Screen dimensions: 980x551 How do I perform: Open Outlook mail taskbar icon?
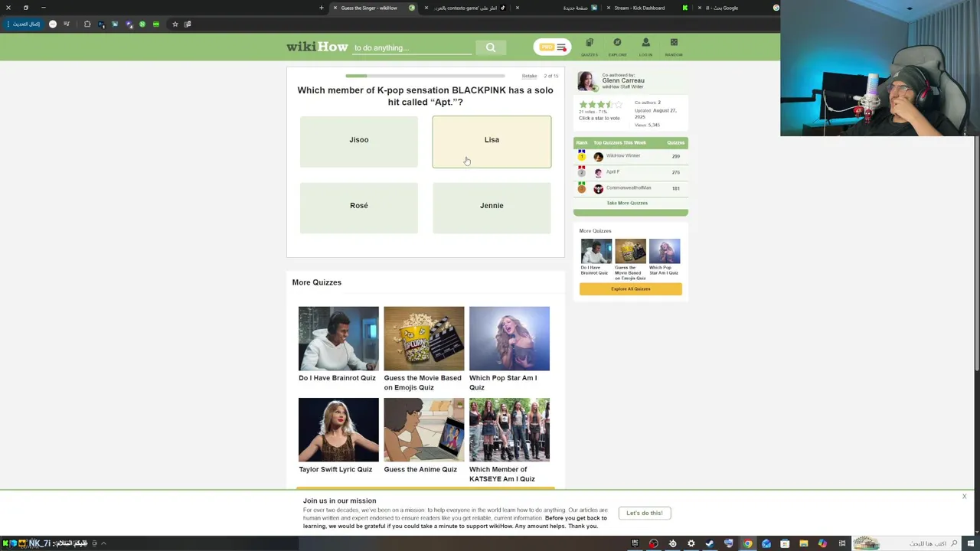point(766,543)
